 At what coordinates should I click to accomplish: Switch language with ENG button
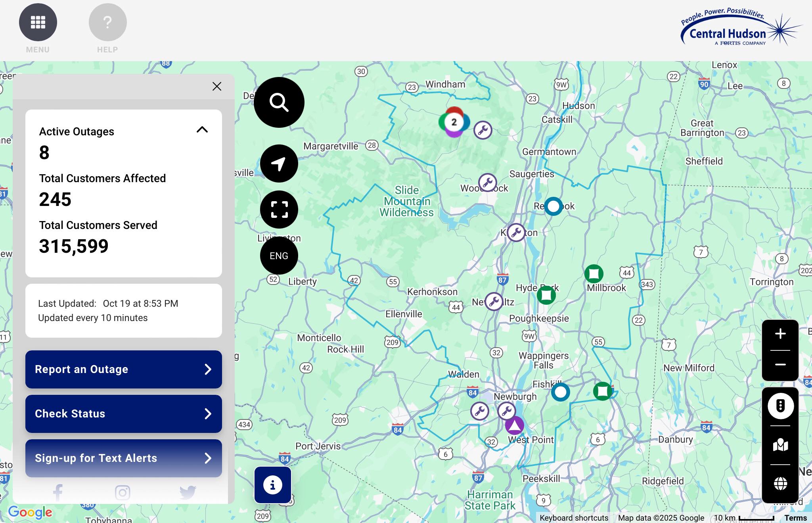(x=279, y=256)
